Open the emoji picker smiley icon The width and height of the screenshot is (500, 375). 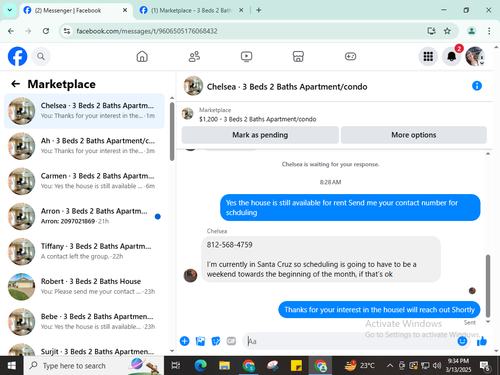[462, 341]
